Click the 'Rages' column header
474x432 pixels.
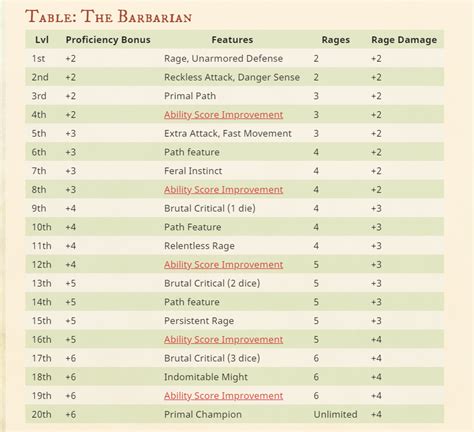point(336,40)
